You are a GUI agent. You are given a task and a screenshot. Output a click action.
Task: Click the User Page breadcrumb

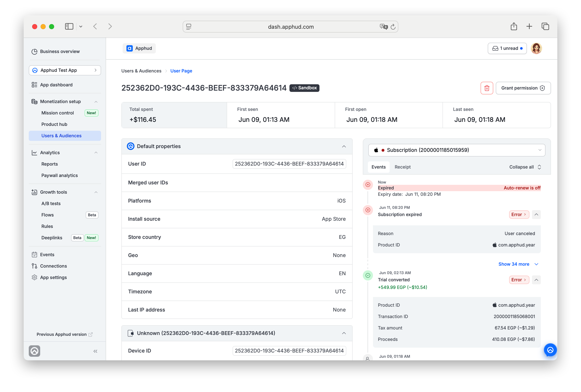pos(181,71)
